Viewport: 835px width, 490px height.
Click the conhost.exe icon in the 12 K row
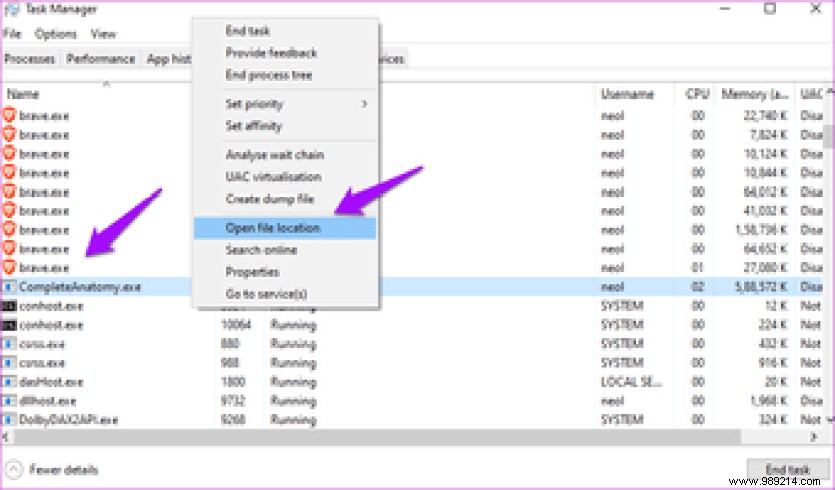(x=9, y=306)
